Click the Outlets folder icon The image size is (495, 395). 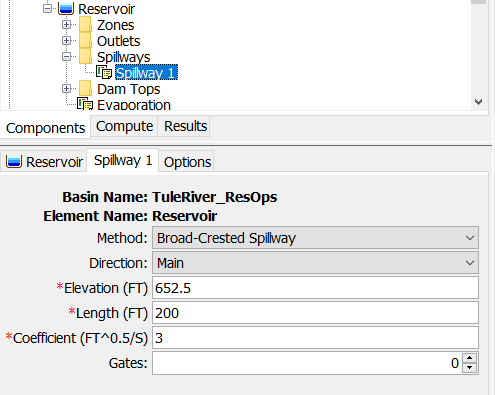point(85,40)
